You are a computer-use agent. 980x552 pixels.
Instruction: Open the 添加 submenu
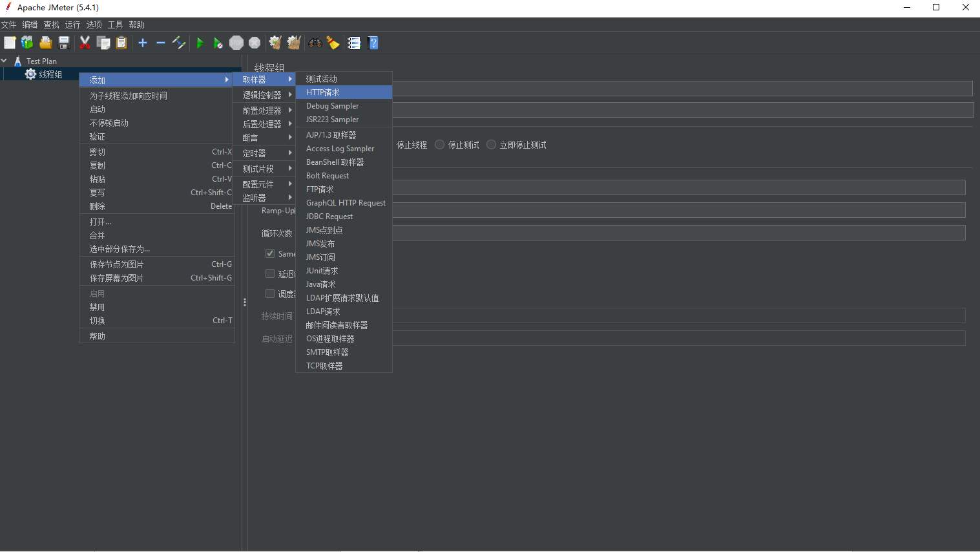[156, 80]
